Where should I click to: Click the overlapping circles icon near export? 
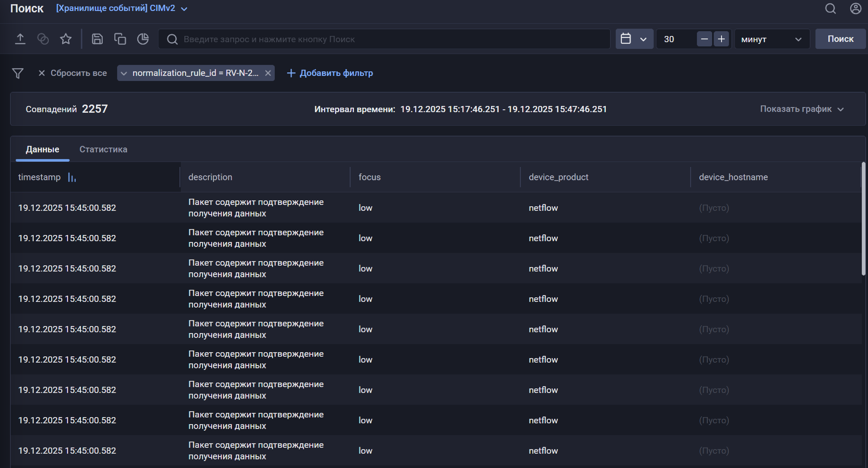coord(43,39)
